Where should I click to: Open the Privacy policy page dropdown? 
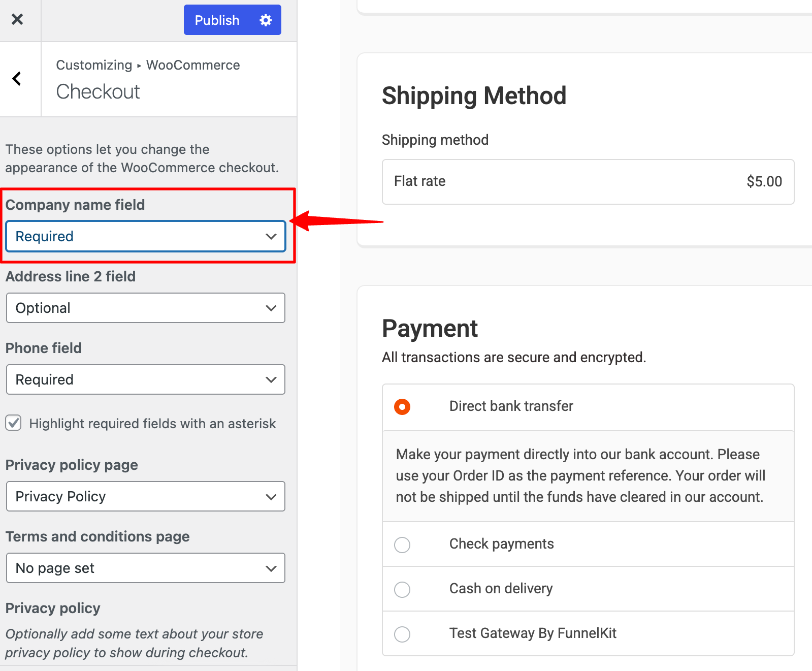146,496
